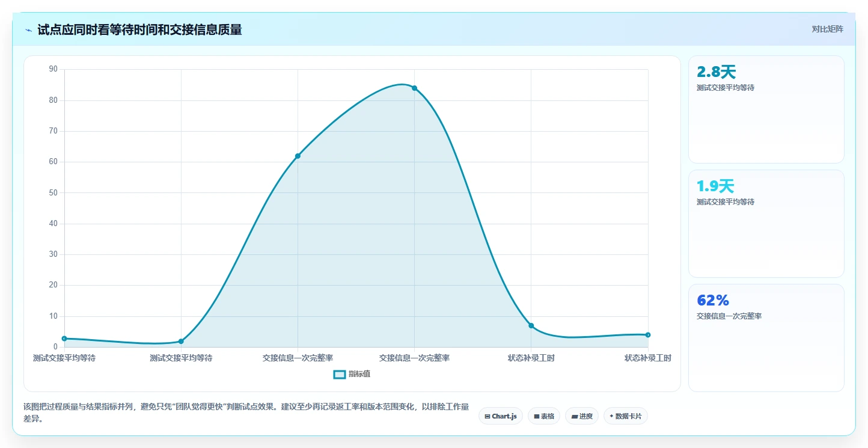Screen dimensions: 868x448
Task: Click the 测试交接平均等待 label under 1.9天
Action: (726, 202)
